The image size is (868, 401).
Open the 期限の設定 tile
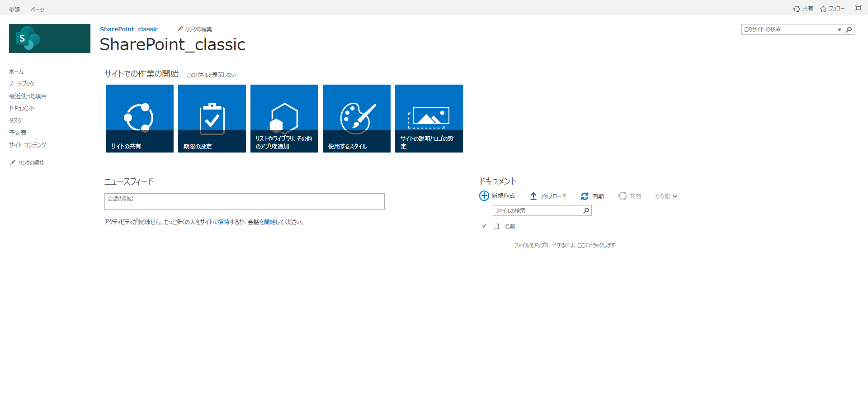212,119
